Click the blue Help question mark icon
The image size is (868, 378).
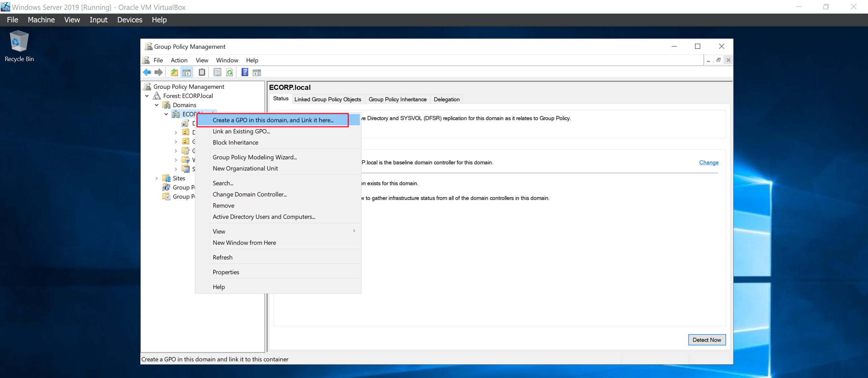click(245, 72)
